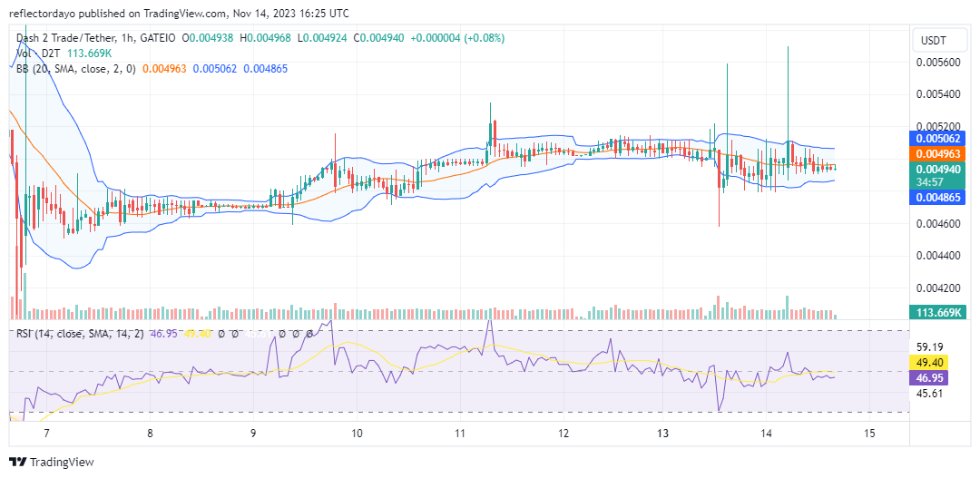The image size is (980, 478).
Task: Click the blue 0.005062 upper band label
Action: click(939, 139)
